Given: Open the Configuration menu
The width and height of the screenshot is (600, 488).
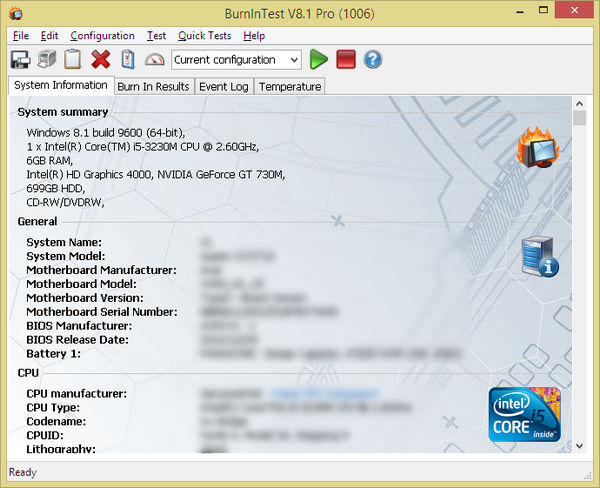Looking at the screenshot, I should [102, 36].
